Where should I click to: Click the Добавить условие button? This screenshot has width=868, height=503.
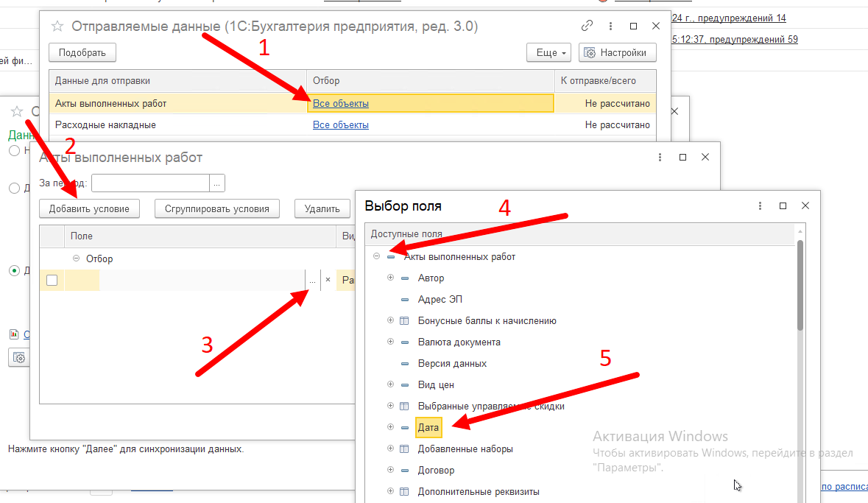coord(89,209)
